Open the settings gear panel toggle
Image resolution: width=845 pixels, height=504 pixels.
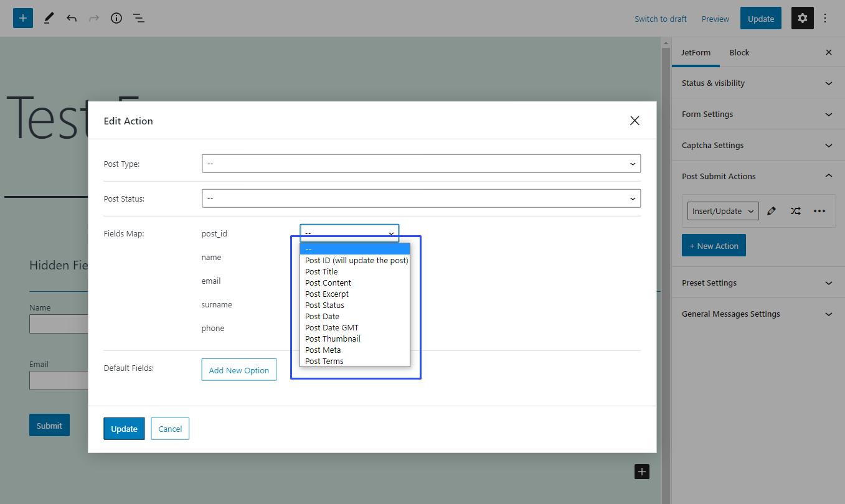(x=802, y=18)
